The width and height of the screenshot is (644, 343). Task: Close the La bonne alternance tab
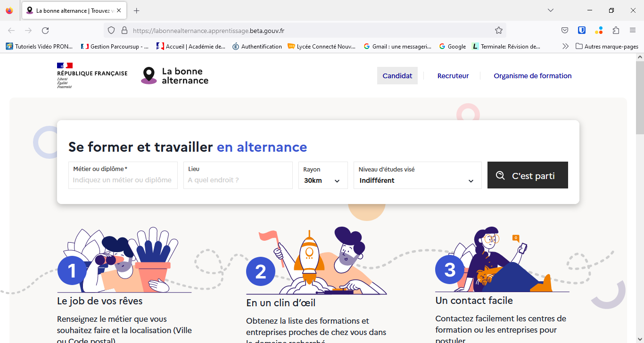119,10
